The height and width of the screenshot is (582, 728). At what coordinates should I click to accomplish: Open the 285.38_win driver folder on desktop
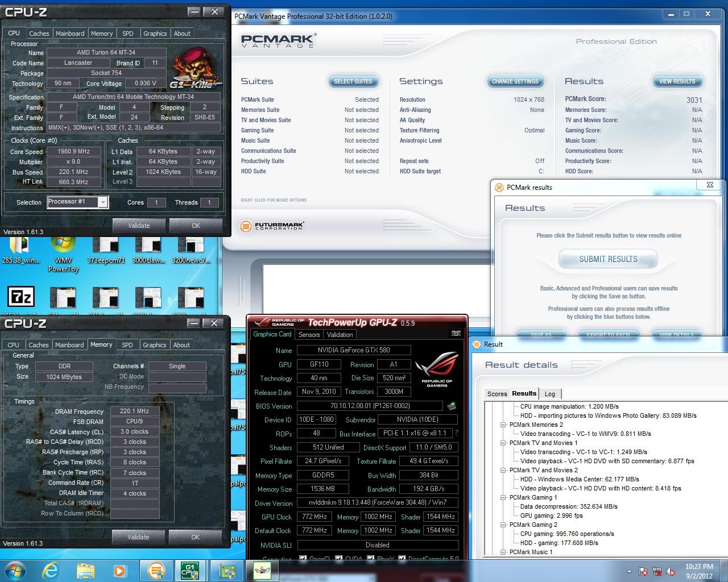tap(20, 251)
